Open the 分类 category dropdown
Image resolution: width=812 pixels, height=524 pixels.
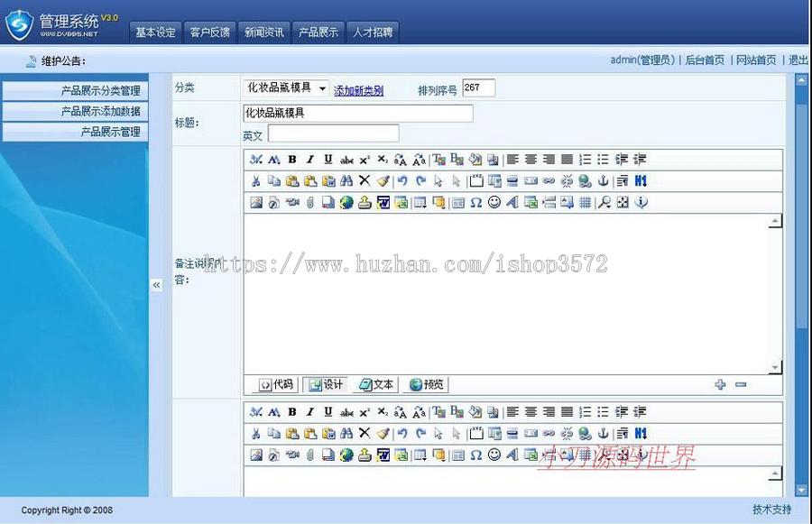[x=285, y=87]
